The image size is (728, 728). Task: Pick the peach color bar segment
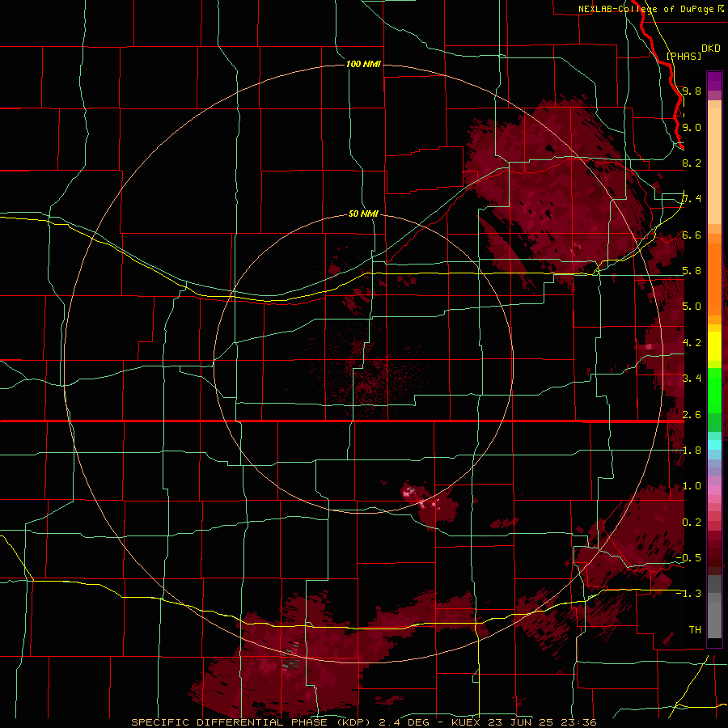click(x=714, y=167)
